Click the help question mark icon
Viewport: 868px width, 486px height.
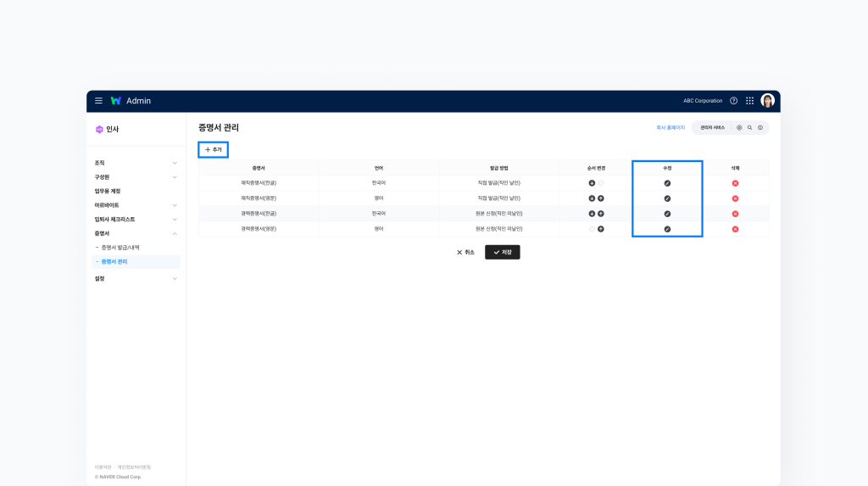pyautogui.click(x=733, y=101)
